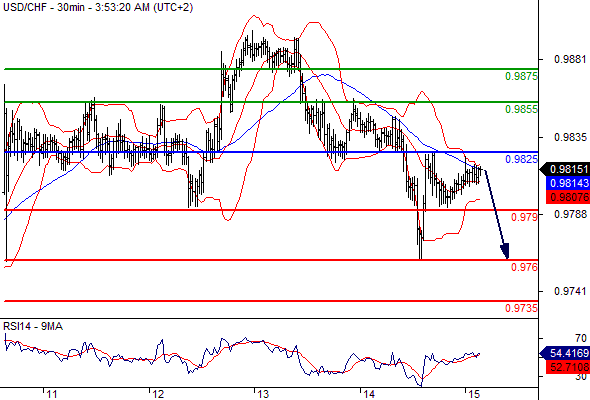Click the 0.979 red support label
This screenshot has width=590, height=400.
click(x=524, y=217)
